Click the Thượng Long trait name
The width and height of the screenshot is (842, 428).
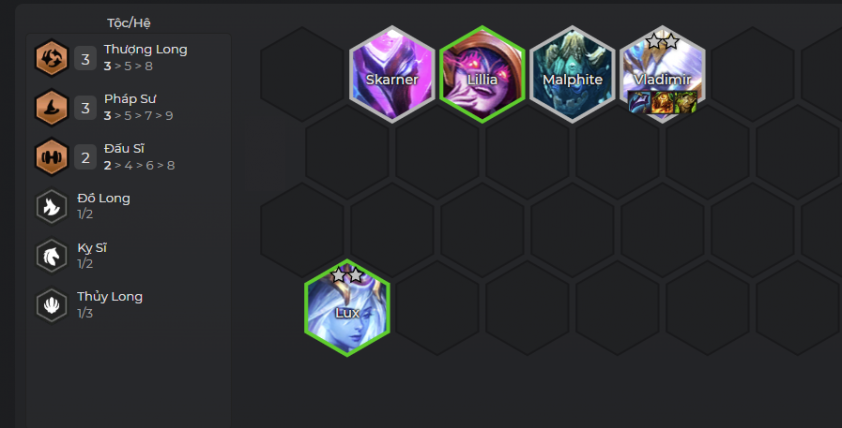146,49
